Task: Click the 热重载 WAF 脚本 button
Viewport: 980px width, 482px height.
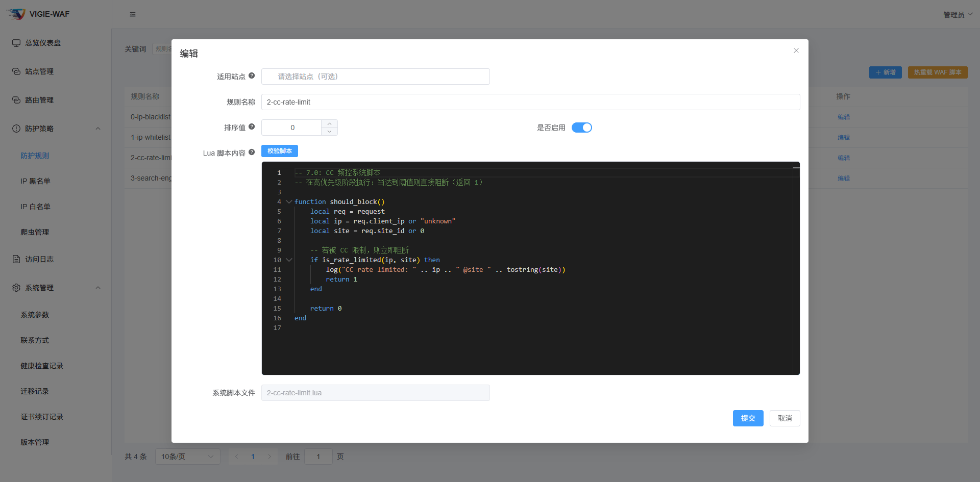Action: [x=938, y=72]
